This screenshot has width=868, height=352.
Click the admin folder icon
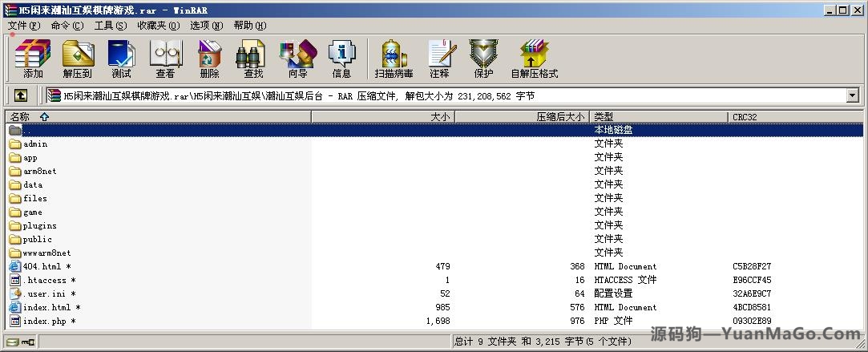[15, 144]
